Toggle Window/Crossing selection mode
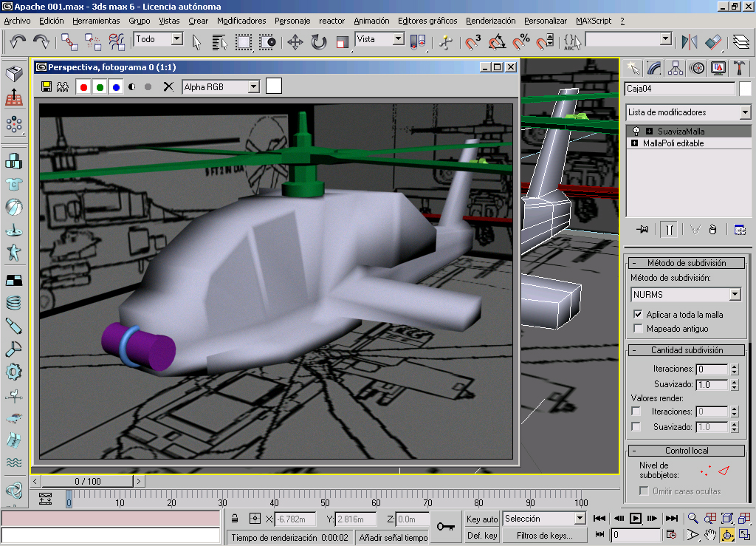 [267, 42]
